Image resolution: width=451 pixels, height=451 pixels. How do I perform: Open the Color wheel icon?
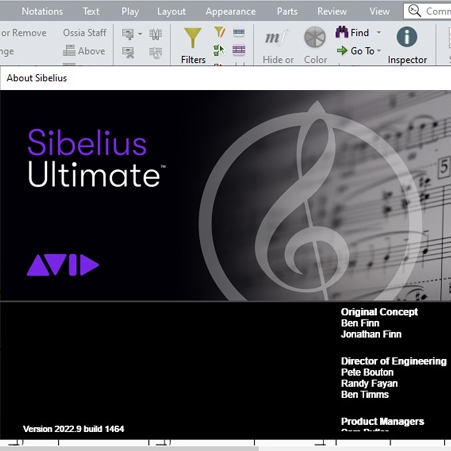315,37
